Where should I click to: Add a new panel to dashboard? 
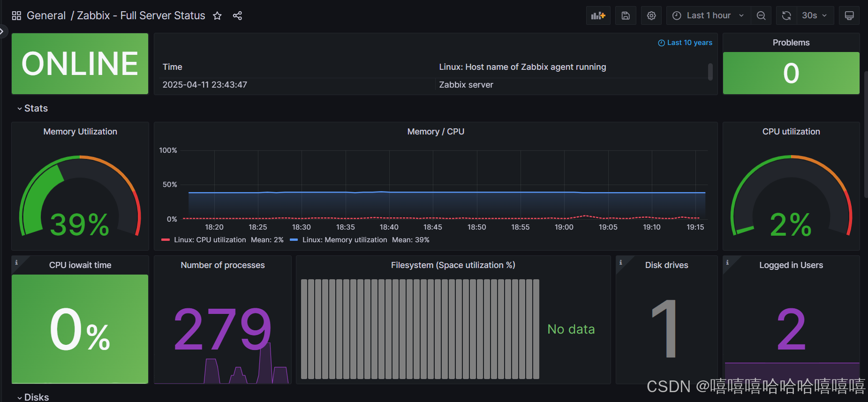coord(598,15)
